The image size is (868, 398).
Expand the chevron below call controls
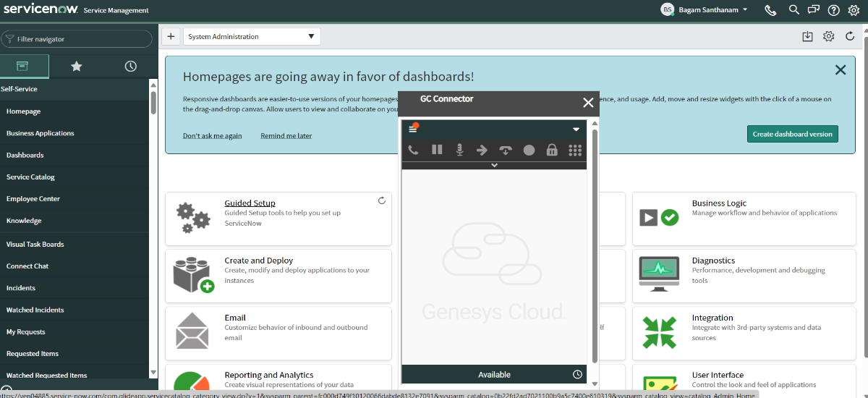coord(495,165)
